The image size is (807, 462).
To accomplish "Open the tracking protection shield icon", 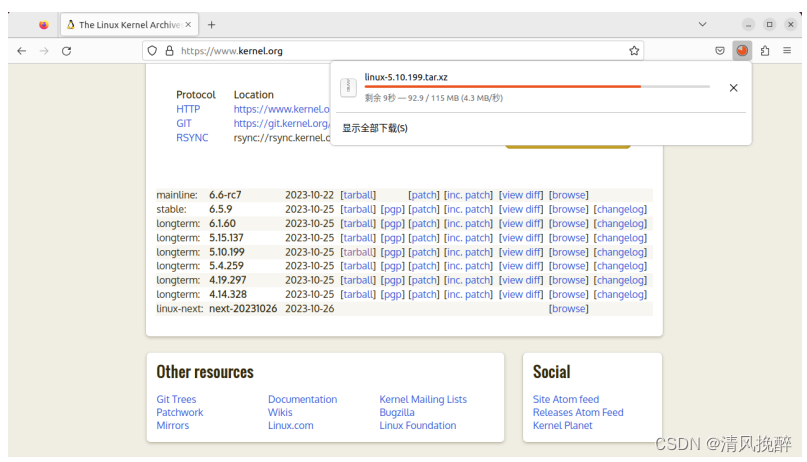I will (152, 51).
